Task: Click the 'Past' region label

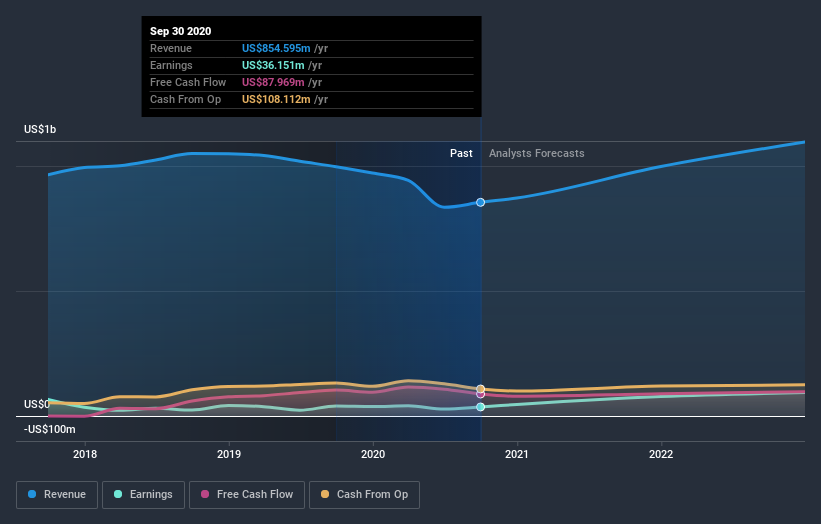Action: click(x=461, y=153)
